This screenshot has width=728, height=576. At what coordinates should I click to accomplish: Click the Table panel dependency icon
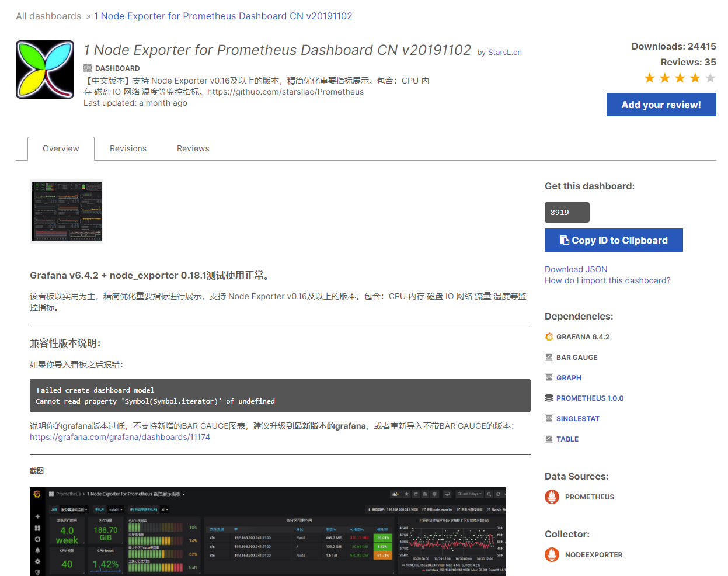549,439
